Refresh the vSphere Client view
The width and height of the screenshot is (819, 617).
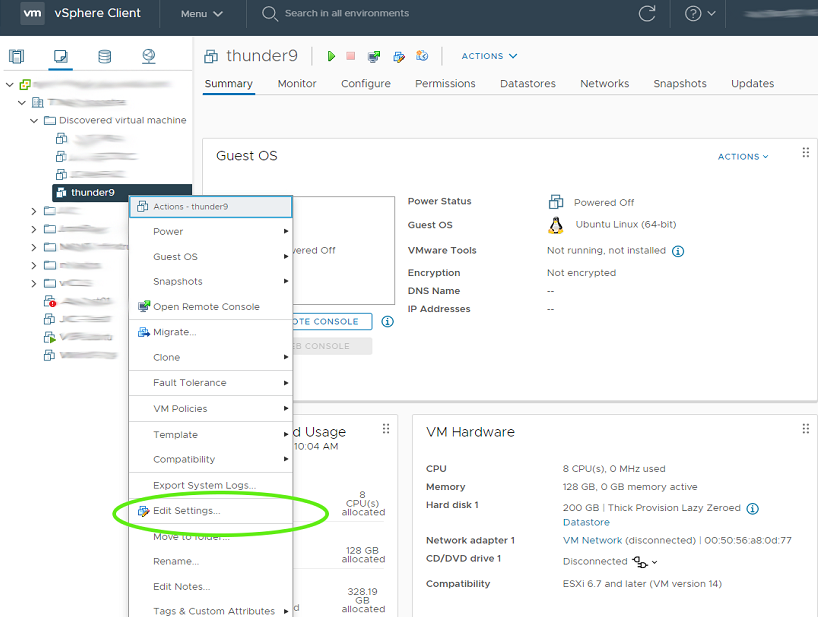point(647,13)
